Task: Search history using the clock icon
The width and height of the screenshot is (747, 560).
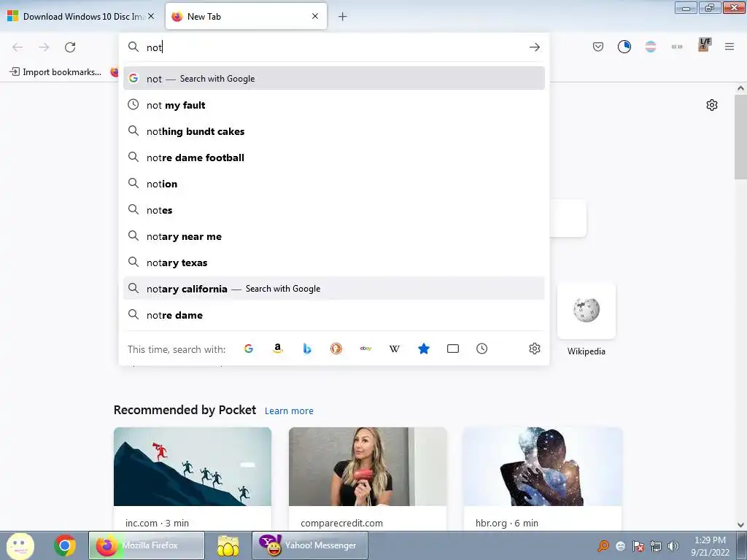Action: (x=481, y=349)
